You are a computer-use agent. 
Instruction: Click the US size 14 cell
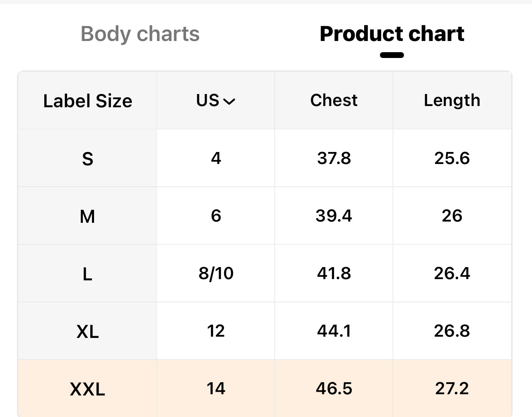point(216,388)
